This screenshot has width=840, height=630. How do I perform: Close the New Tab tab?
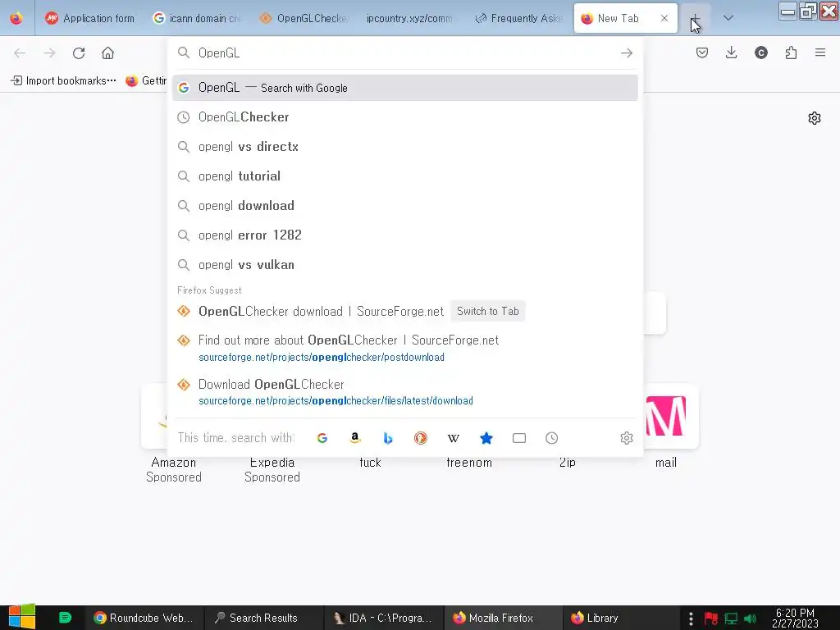(x=664, y=18)
